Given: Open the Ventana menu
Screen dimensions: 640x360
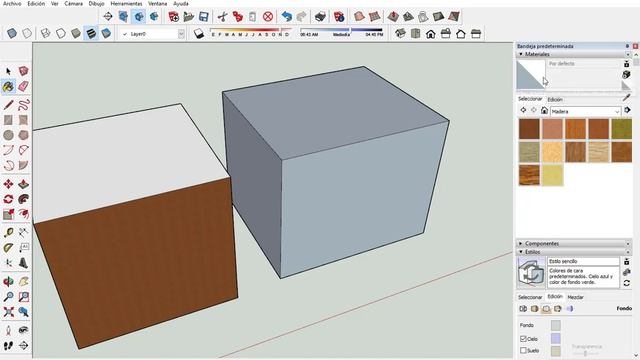Looking at the screenshot, I should pos(158,3).
